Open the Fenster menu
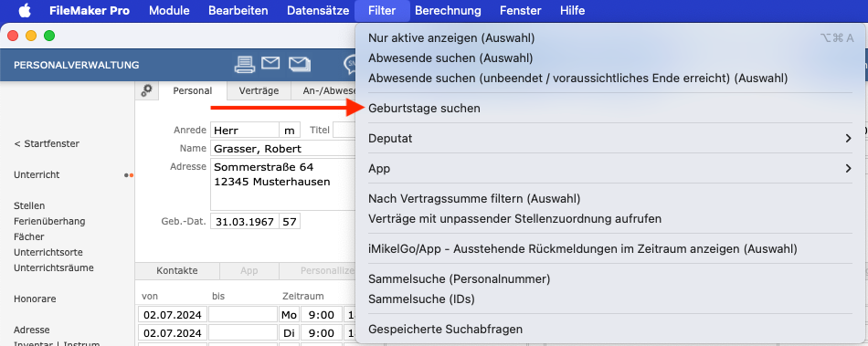 (521, 11)
